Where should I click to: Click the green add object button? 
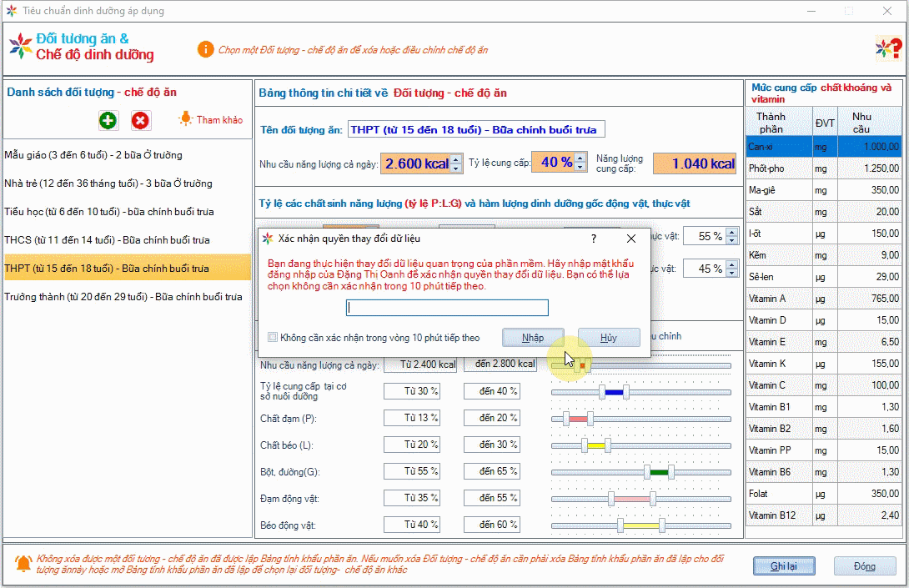point(108,121)
